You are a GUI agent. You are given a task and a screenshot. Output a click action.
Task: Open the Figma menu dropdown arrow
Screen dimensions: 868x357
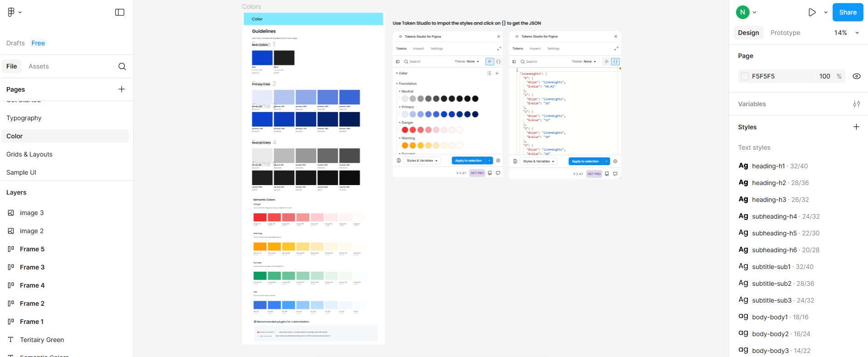[x=20, y=12]
